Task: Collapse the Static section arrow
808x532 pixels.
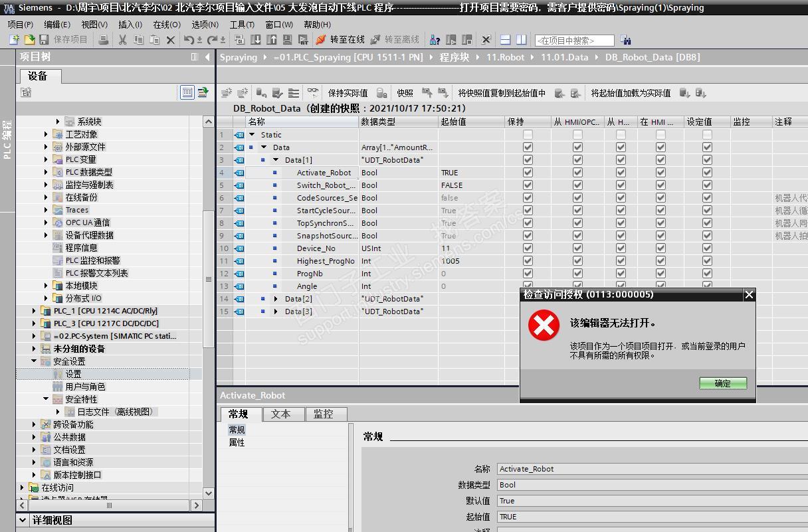Action: [x=252, y=135]
